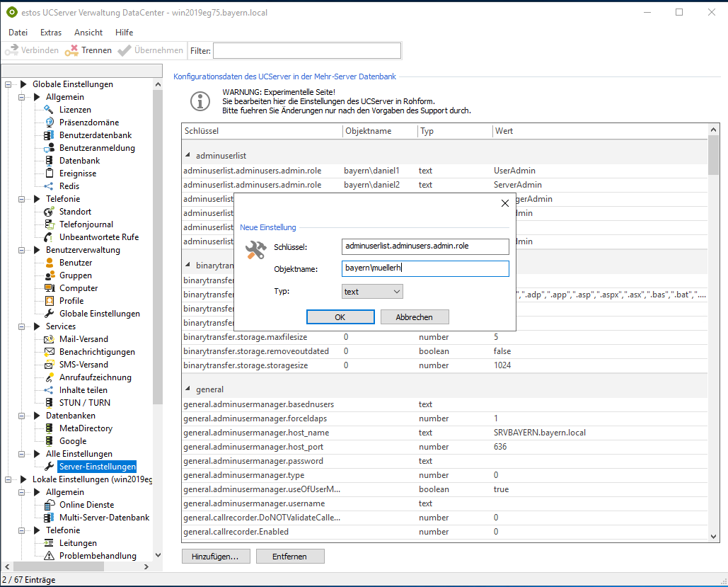728x587 pixels.
Task: Click into the Filter text field
Action: coord(307,50)
